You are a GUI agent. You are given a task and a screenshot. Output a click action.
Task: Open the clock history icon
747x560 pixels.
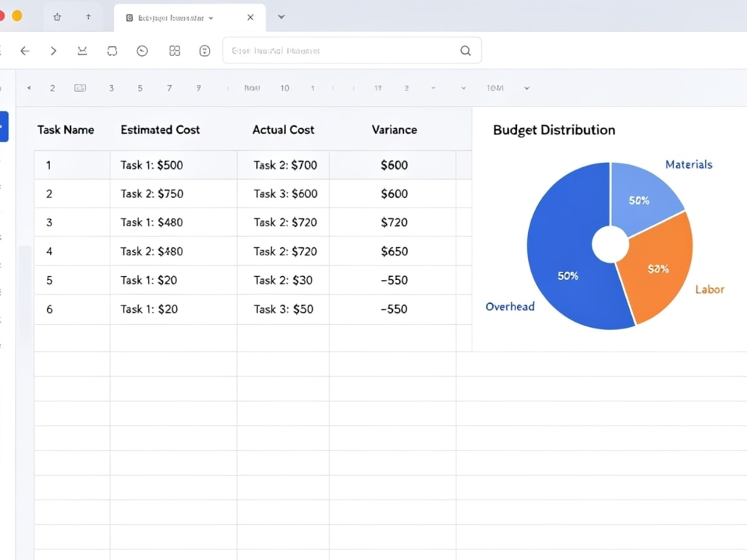(x=142, y=51)
